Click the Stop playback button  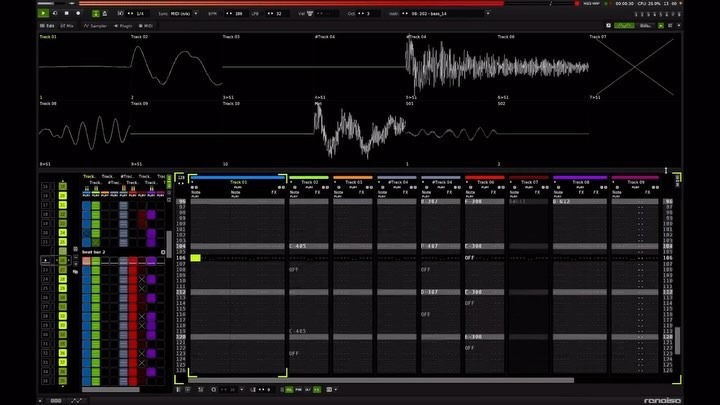coord(68,13)
